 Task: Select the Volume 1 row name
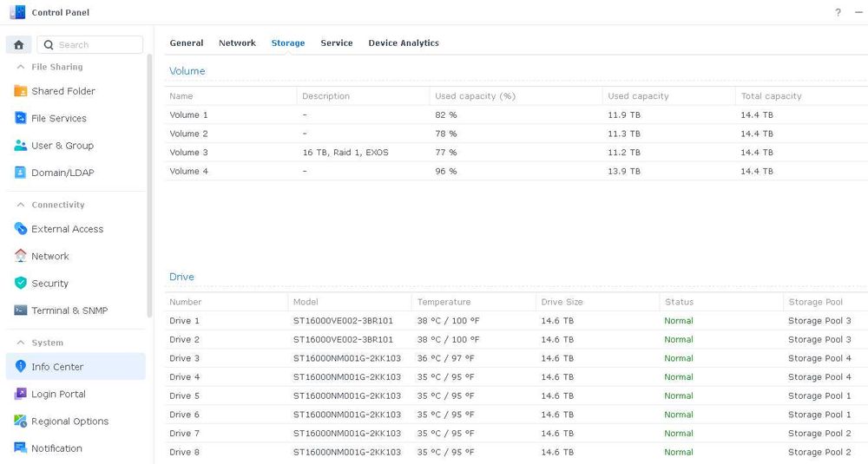pyautogui.click(x=188, y=115)
